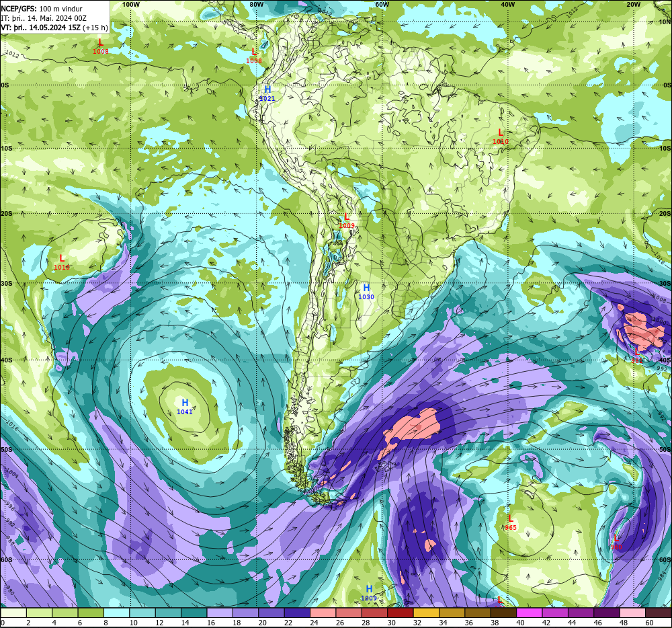Pick the 24–26 salmon pink legend swatch
Viewport: 672px width, 628px height.
(323, 612)
